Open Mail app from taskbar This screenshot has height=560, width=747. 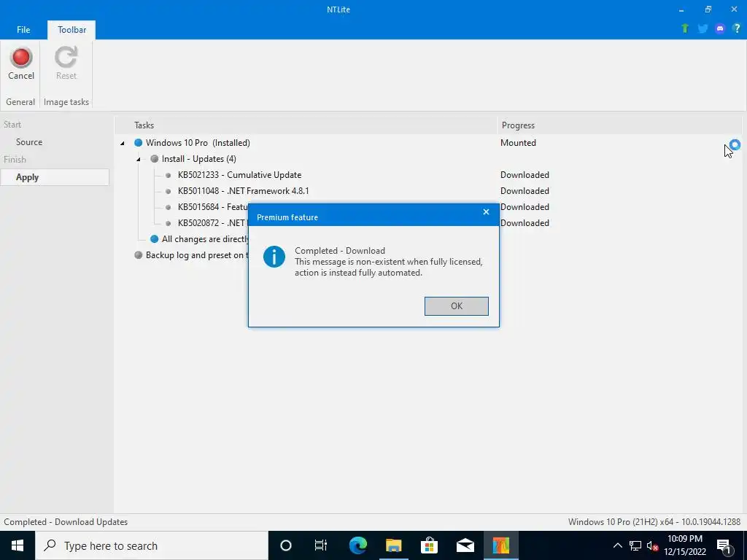[x=465, y=545]
